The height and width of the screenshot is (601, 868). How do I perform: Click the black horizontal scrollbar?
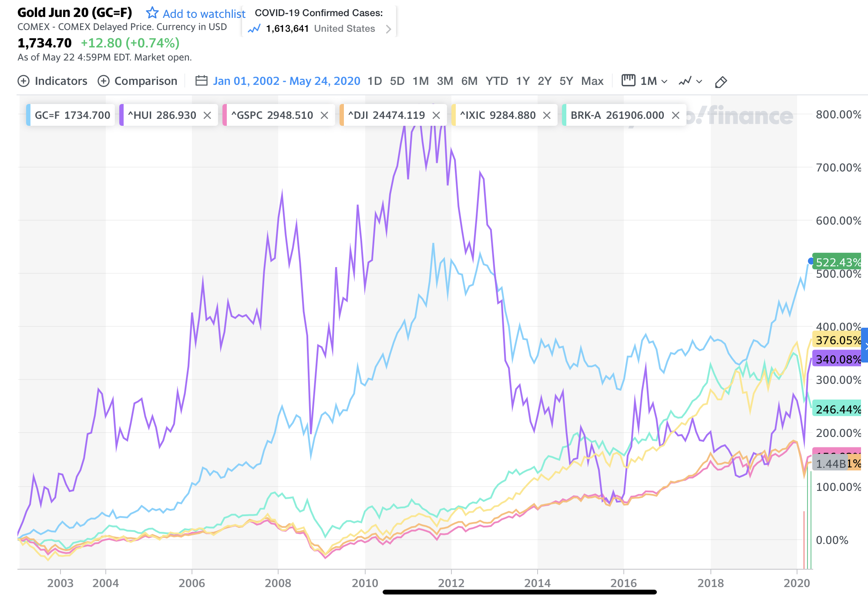[519, 592]
